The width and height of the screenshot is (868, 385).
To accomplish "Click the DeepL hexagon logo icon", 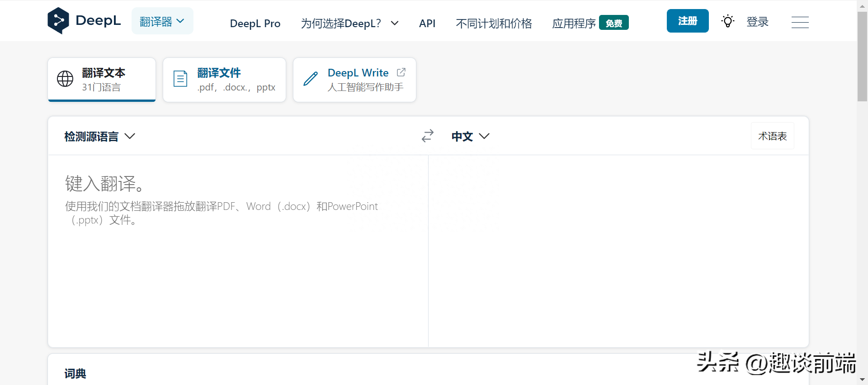I will click(58, 21).
